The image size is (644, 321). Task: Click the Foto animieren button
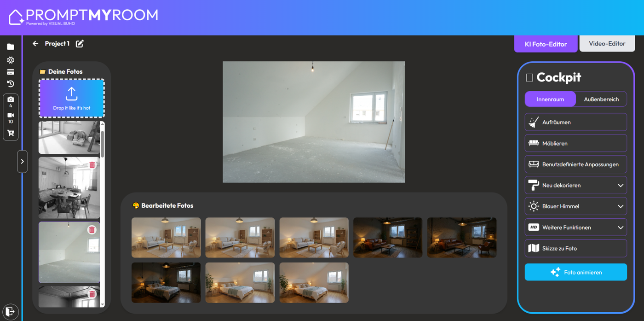(575, 272)
